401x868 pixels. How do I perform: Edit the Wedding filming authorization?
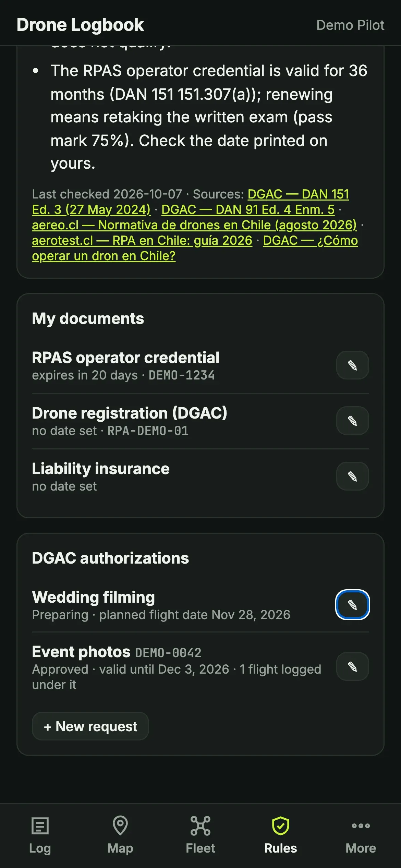pyautogui.click(x=352, y=605)
